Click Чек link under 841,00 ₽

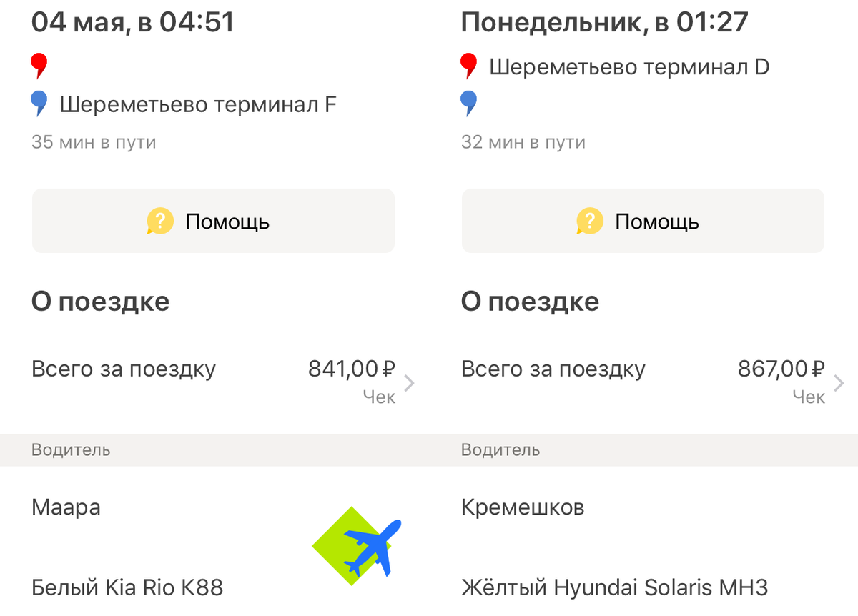379,397
